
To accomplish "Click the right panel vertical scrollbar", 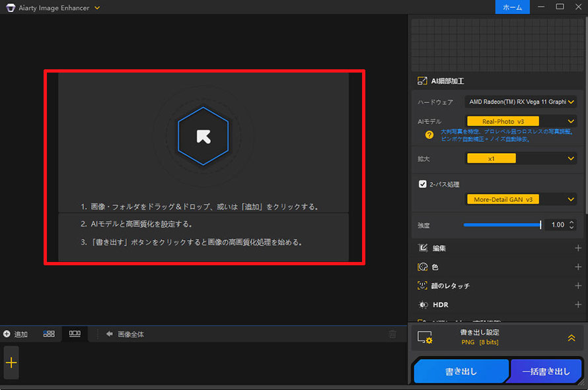I will [x=586, y=116].
